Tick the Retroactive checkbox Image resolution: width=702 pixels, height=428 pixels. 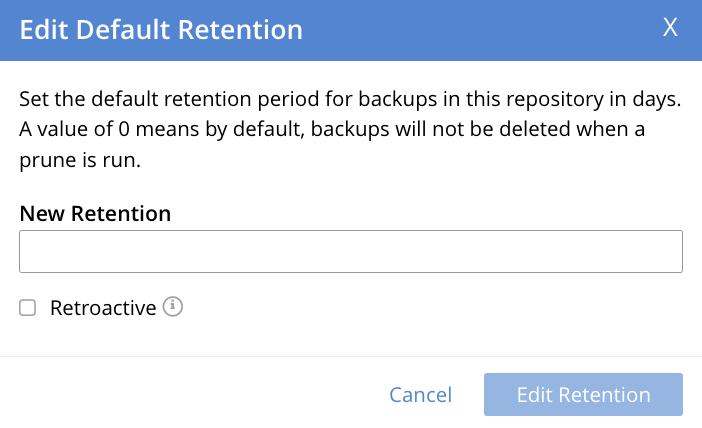28,308
